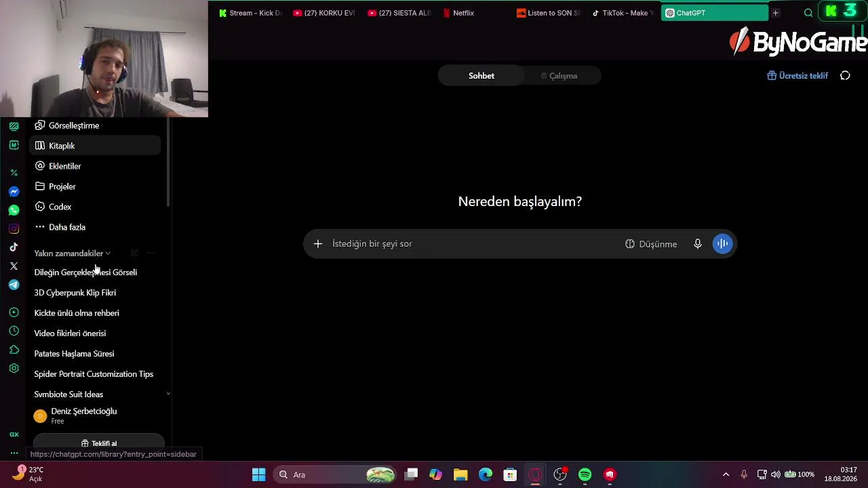Open browser history clock icon in sidebar
Viewport: 868px width, 488px height.
(x=14, y=331)
